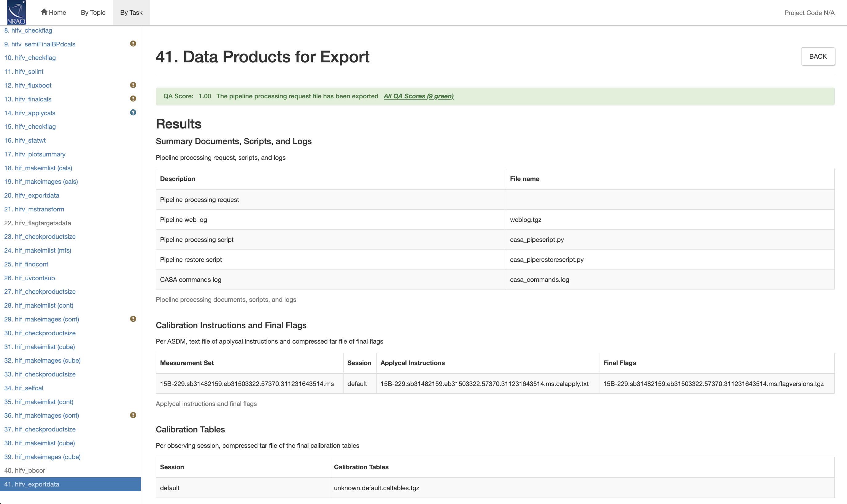Open the By Topic tab
This screenshot has height=504, width=847.
click(93, 13)
